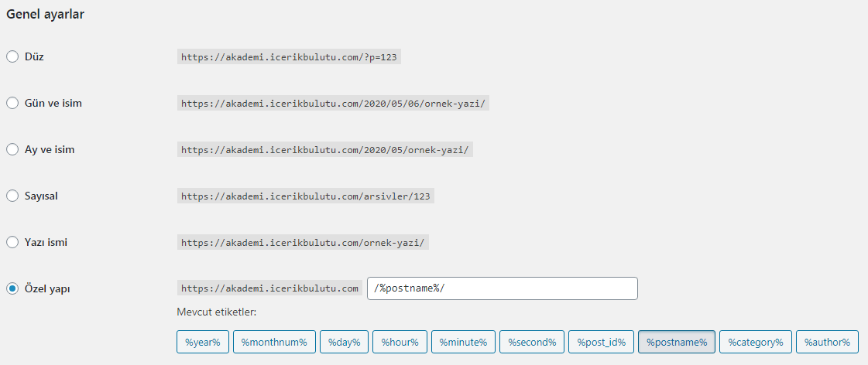Viewport: 868px width, 365px height.
Task: Select the Düz permalink radio button
Action: (x=12, y=56)
